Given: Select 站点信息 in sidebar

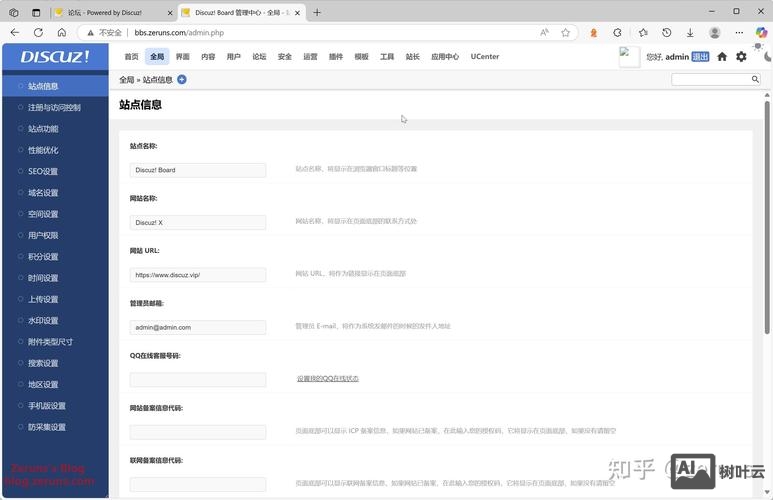Looking at the screenshot, I should [55, 86].
